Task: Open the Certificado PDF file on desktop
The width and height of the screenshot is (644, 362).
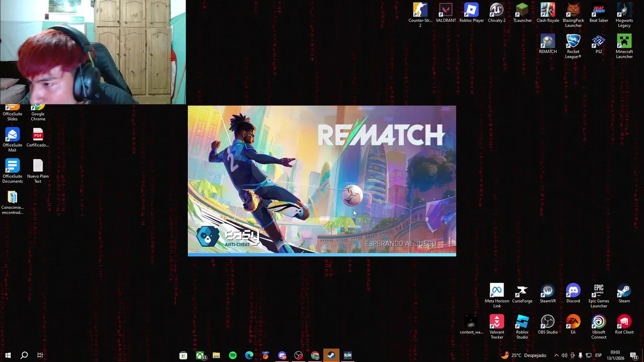Action: [38, 138]
